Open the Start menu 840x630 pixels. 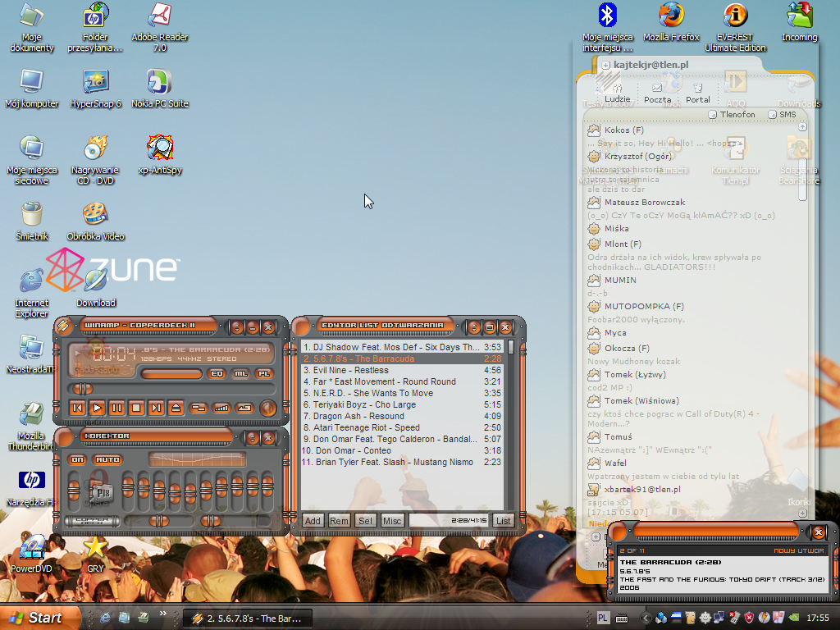40,618
